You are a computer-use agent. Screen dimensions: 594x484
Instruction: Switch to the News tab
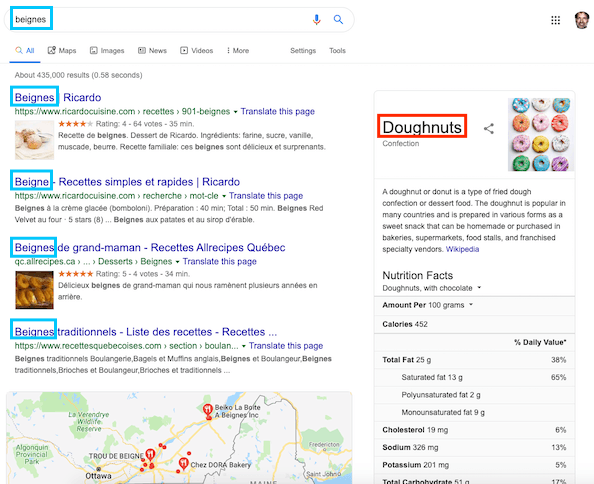click(x=152, y=50)
